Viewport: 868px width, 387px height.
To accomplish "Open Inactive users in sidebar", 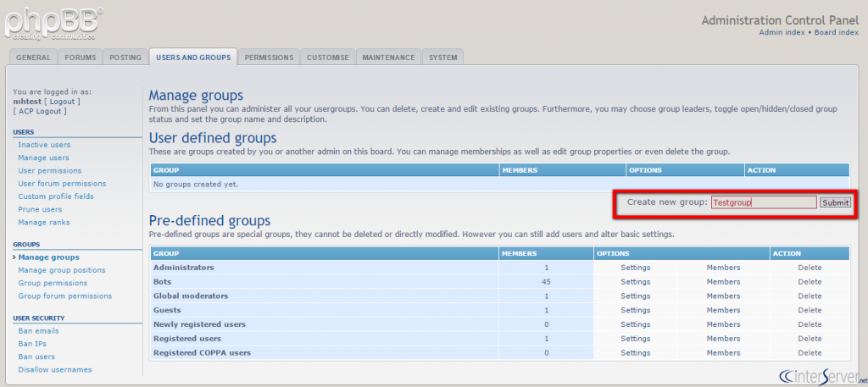I will tap(44, 145).
